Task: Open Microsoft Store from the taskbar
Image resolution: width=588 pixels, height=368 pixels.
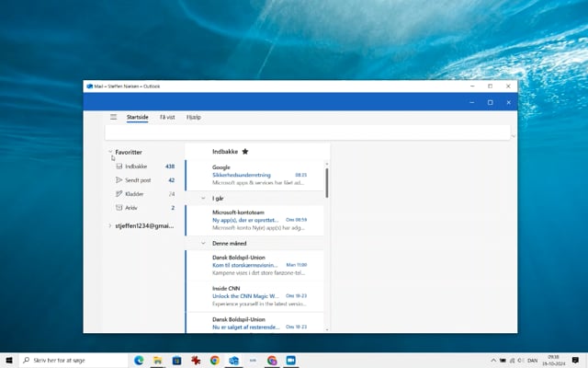Action: point(176,361)
